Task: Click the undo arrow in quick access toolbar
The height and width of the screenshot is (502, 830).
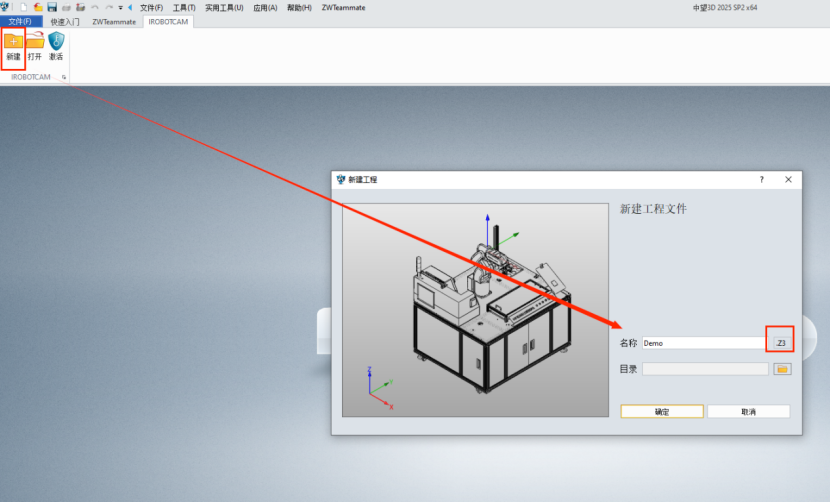Action: (x=95, y=7)
